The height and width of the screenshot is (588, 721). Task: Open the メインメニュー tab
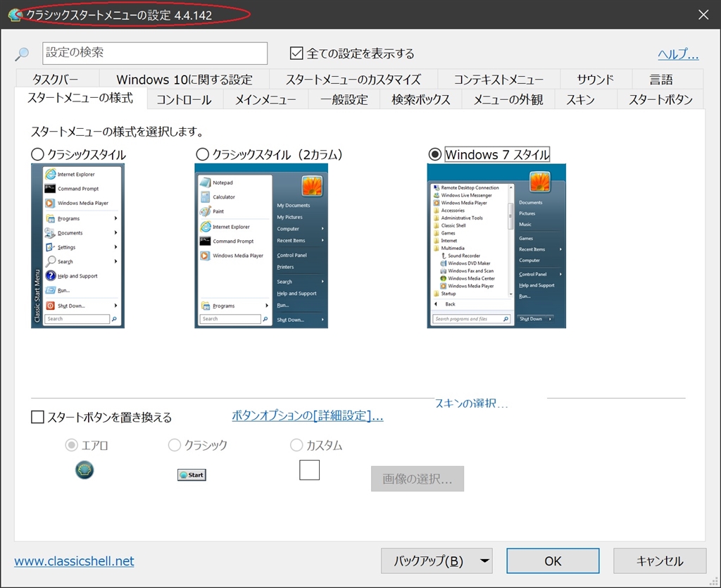(265, 99)
